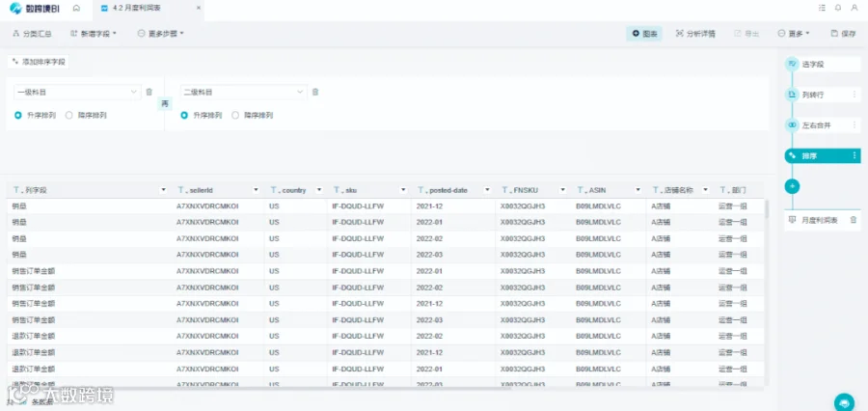The width and height of the screenshot is (868, 411).
Task: Select 降序排列 for 二级科目
Action: [253, 116]
